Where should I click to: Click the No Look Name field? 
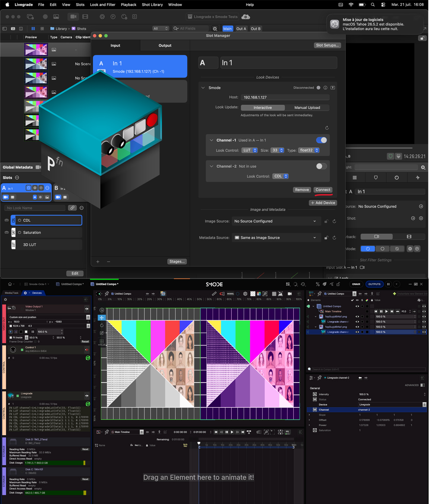[x=35, y=208]
